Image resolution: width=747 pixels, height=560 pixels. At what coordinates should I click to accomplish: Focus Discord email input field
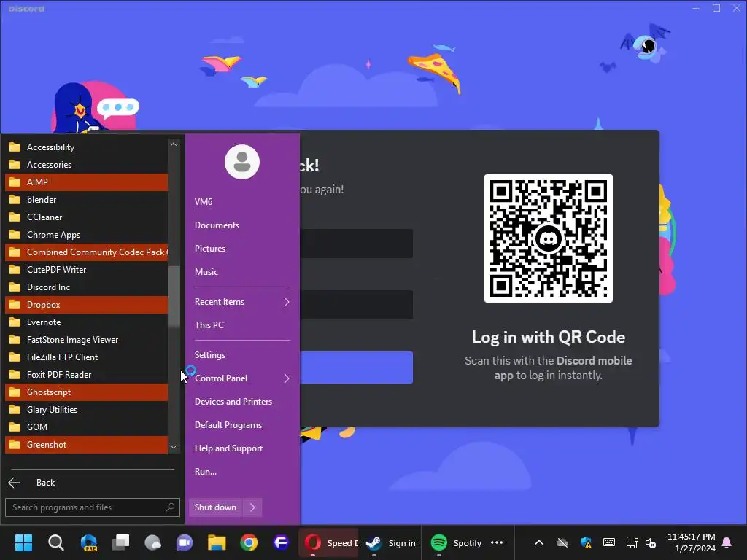pyautogui.click(x=356, y=244)
